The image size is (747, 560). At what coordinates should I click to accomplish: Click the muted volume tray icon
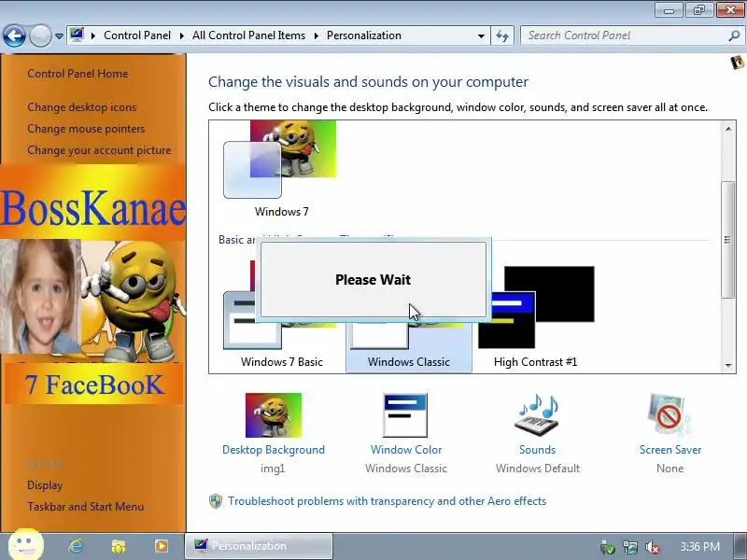(652, 547)
